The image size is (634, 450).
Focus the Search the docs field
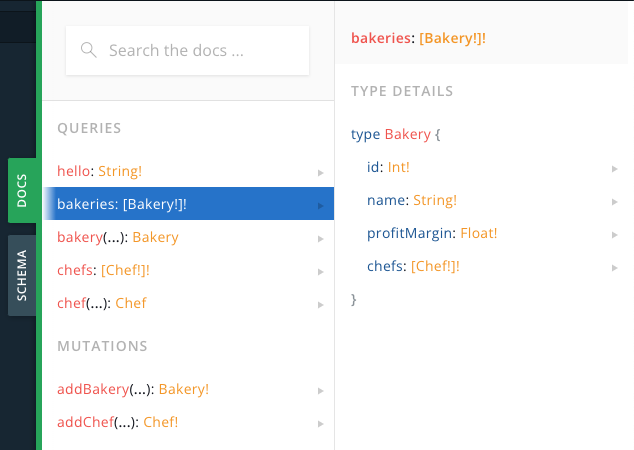(x=188, y=51)
